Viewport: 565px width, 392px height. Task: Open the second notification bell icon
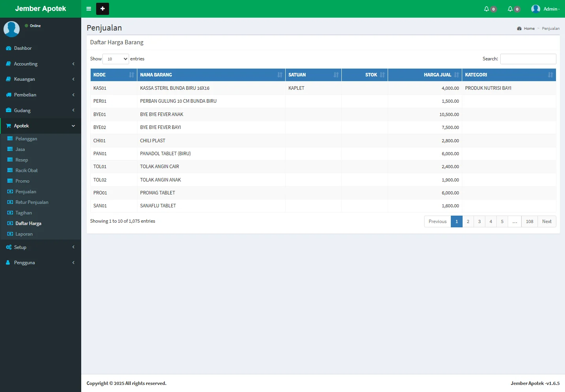tap(510, 9)
